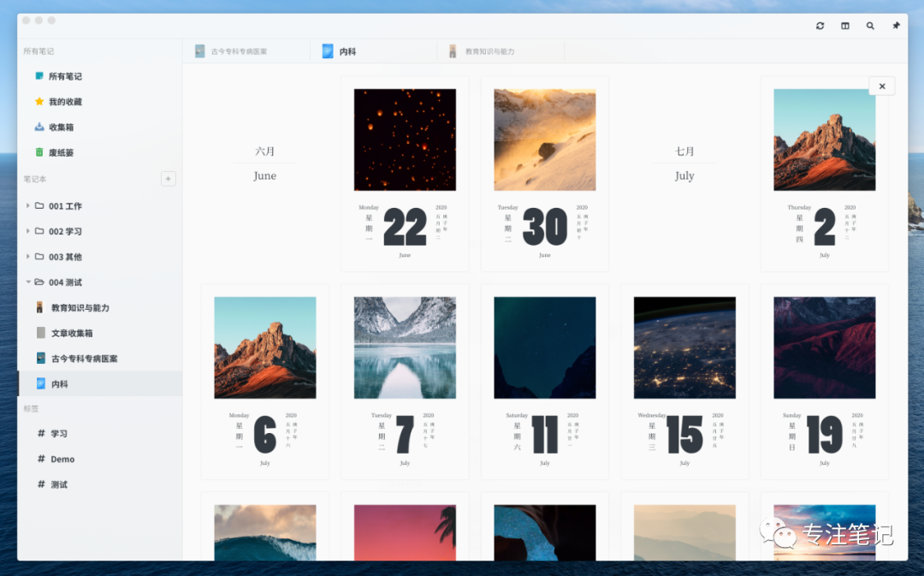Viewport: 924px width, 576px height.
Task: Add a new notebook with the plus button
Action: [168, 179]
